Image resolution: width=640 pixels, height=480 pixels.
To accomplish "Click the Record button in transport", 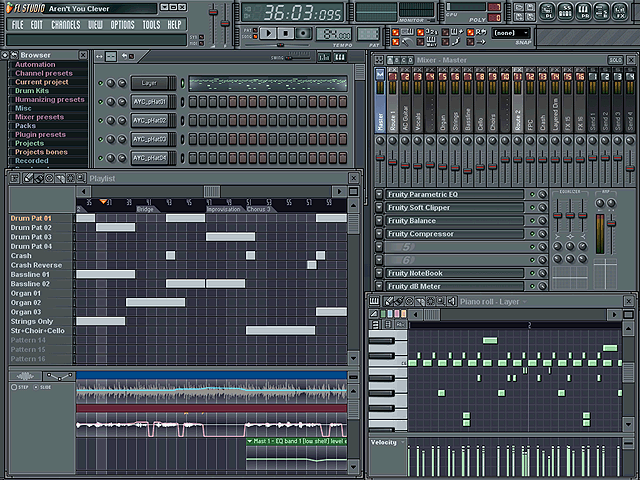I will click(303, 33).
